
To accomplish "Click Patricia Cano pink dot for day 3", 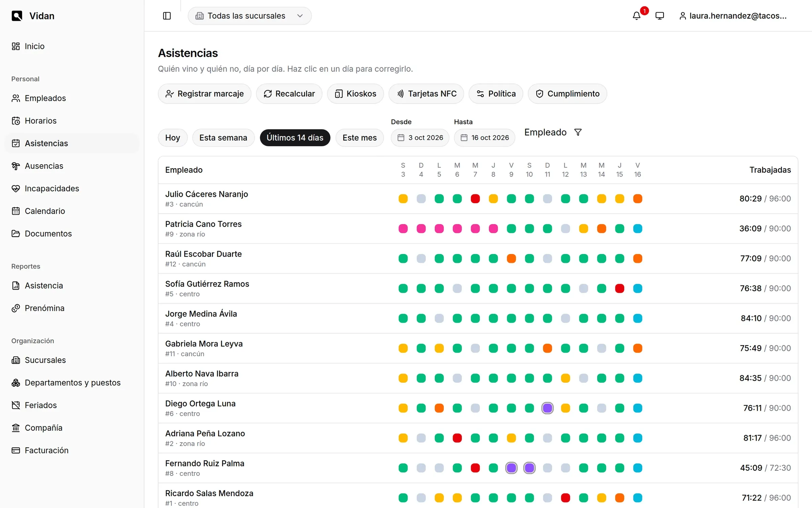I will click(403, 229).
